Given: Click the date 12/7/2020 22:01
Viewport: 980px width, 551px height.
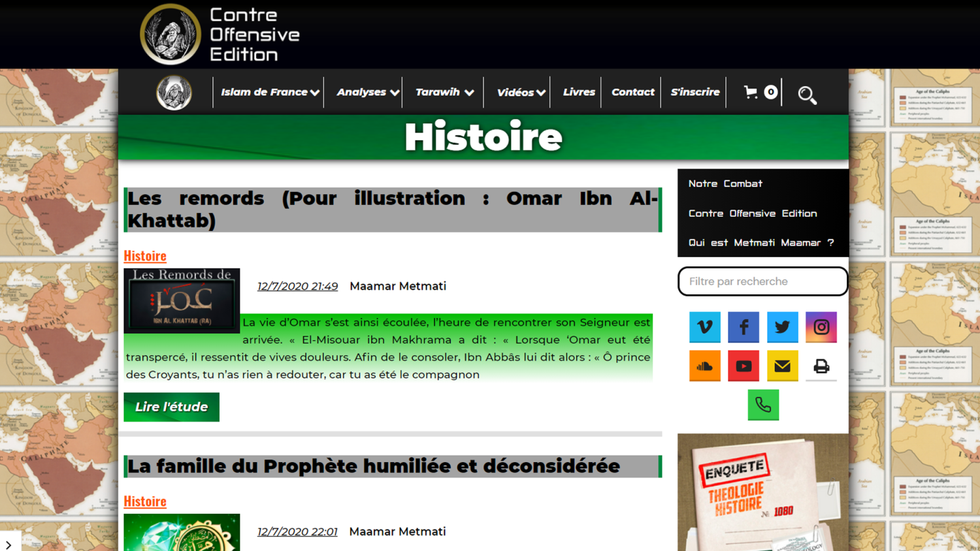Looking at the screenshot, I should point(297,531).
